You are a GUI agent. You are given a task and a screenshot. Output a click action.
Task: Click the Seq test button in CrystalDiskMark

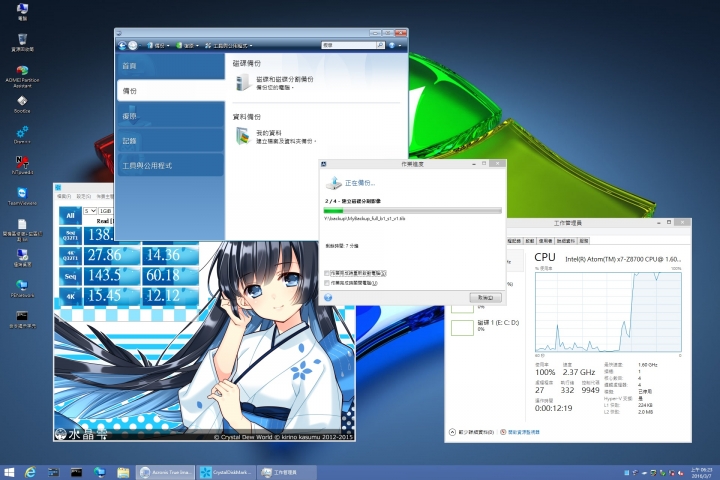70,276
